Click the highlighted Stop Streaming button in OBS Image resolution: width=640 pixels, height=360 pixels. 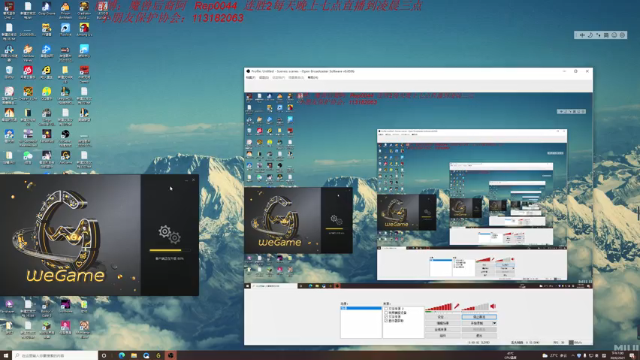479,317
